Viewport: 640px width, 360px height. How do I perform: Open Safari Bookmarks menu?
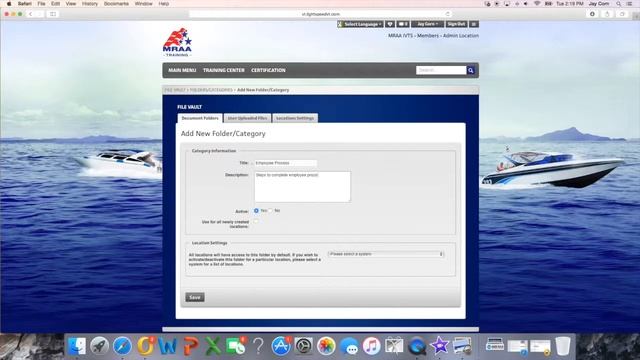(116, 4)
